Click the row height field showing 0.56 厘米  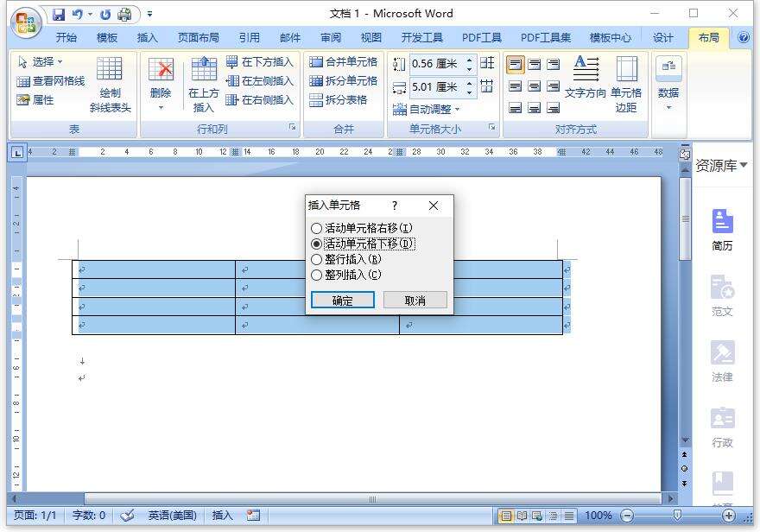436,64
